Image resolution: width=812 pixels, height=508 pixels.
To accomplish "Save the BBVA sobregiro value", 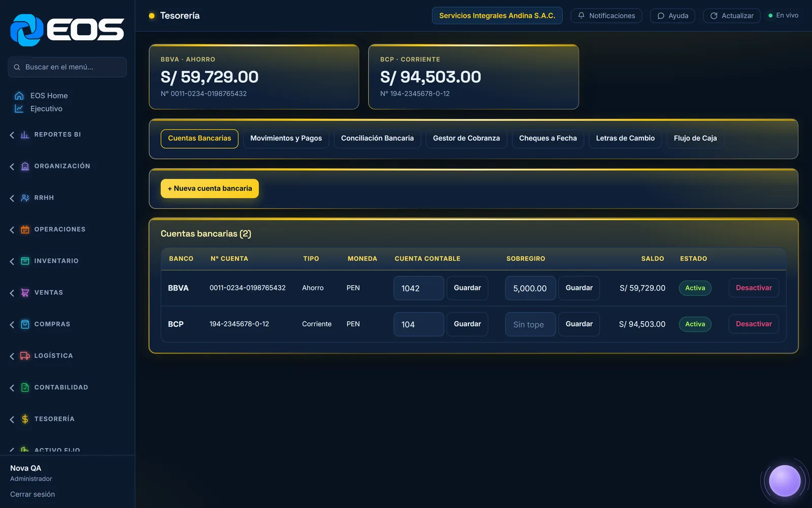I will [579, 288].
